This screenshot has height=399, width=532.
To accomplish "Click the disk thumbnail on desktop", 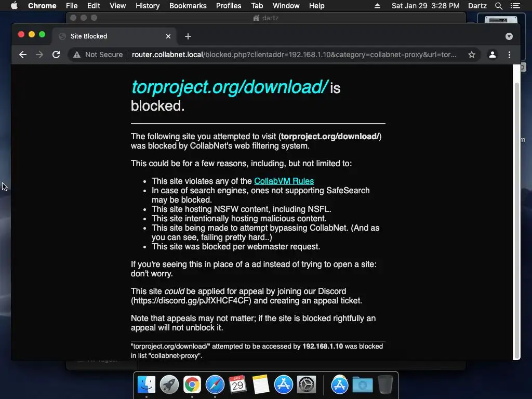I will click(x=501, y=20).
